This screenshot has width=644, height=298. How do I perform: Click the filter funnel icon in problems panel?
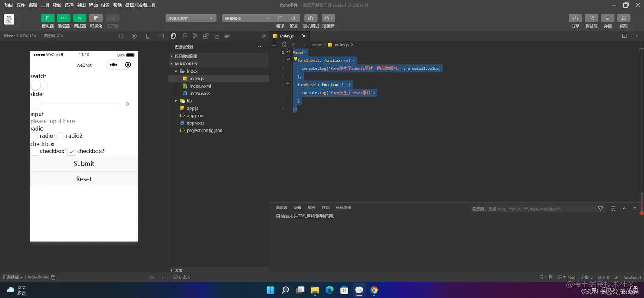pyautogui.click(x=600, y=209)
